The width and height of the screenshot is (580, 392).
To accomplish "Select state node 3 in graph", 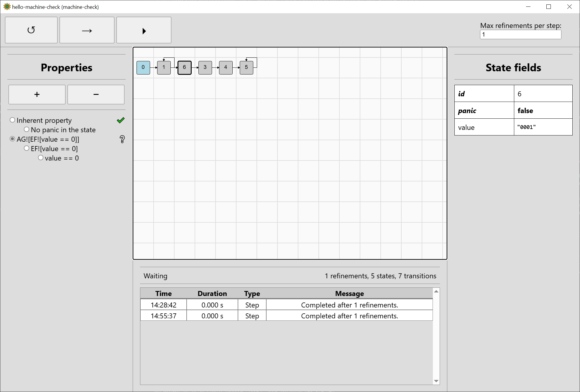I will [205, 67].
